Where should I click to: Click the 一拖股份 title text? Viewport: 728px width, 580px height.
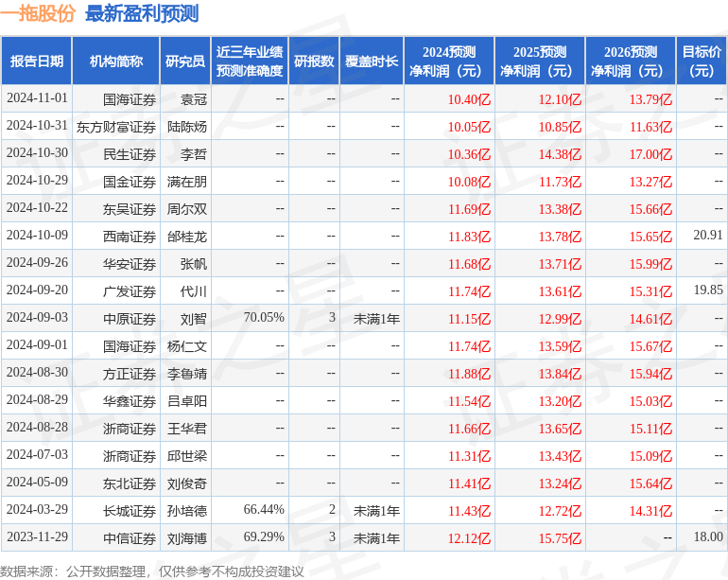[38, 13]
